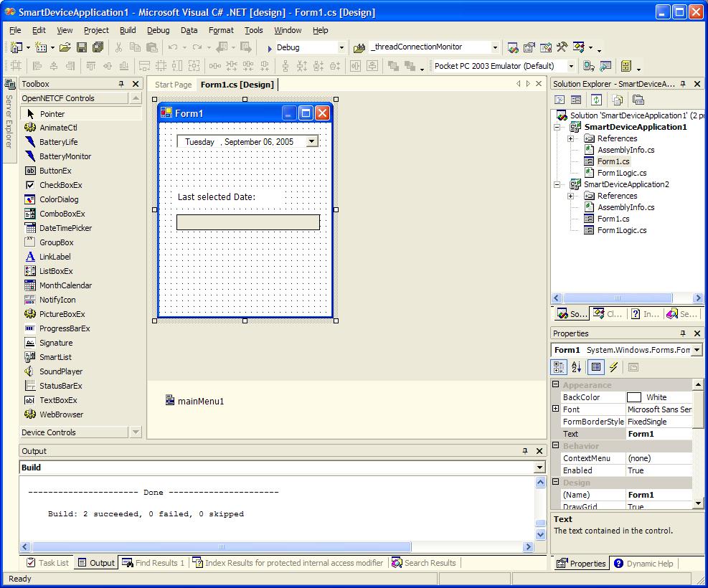
Task: Select the GroupBox control
Action: coord(57,242)
